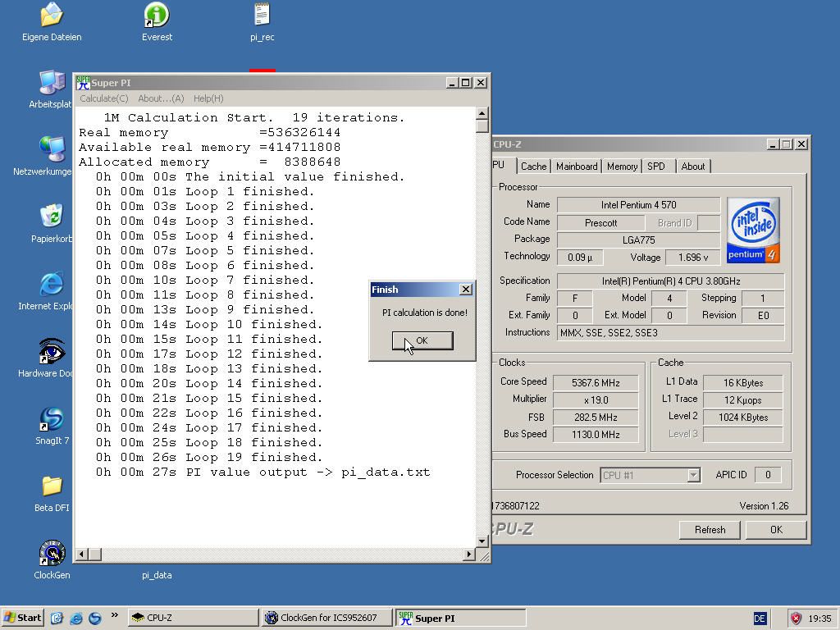This screenshot has width=840, height=630.
Task: Open the Help(H) menu in Super PI
Action: [x=208, y=98]
